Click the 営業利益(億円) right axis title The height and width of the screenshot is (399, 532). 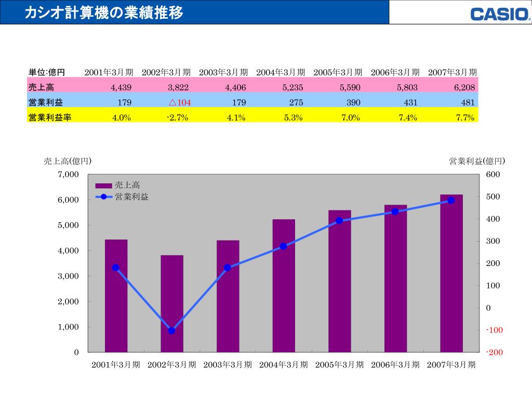pyautogui.click(x=477, y=161)
